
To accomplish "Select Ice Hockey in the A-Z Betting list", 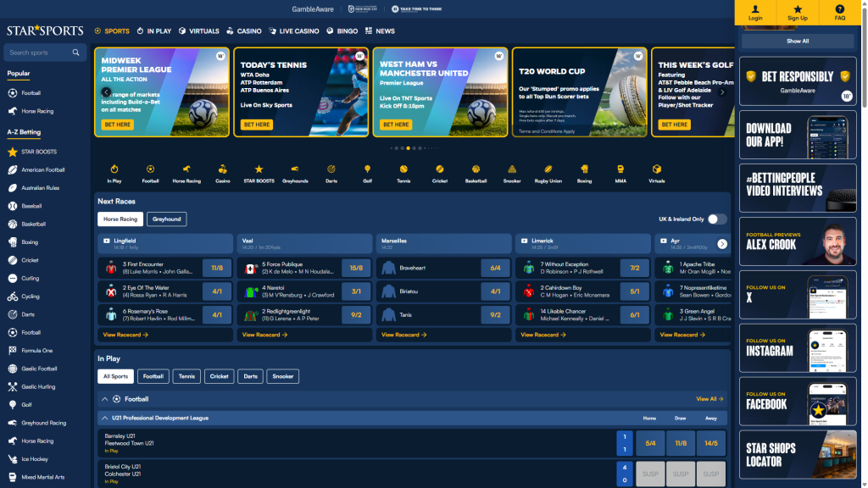I will point(36,458).
